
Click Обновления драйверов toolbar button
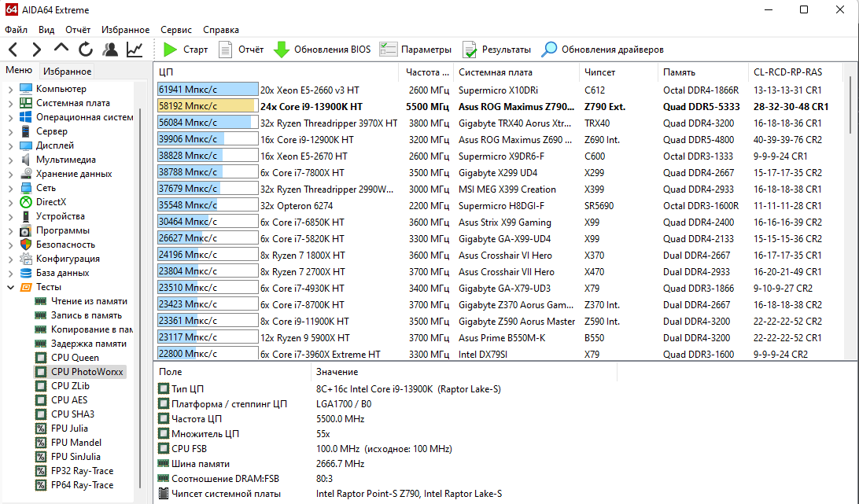pyautogui.click(x=603, y=50)
